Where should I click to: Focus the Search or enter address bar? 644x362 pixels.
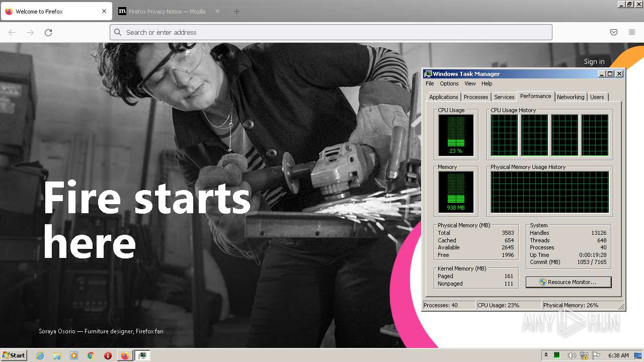pos(331,32)
